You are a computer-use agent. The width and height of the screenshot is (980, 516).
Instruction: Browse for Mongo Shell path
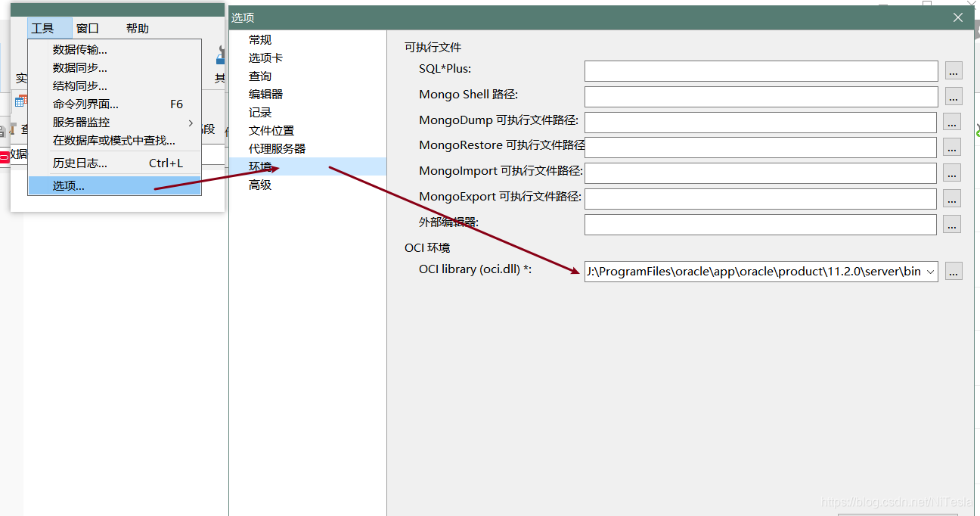(954, 97)
